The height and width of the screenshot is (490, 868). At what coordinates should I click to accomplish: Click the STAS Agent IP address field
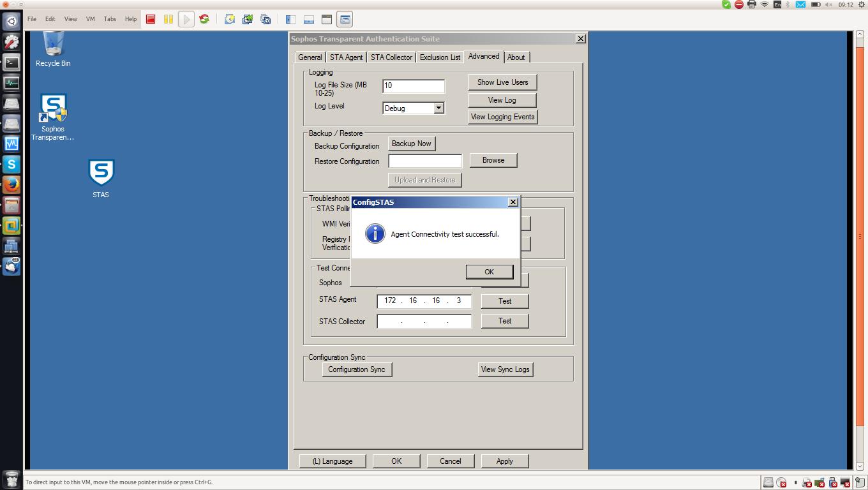(424, 301)
